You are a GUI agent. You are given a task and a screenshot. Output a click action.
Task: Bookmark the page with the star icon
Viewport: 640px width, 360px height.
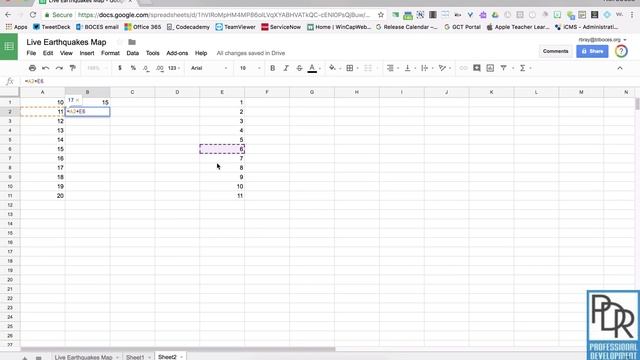pyautogui.click(x=381, y=15)
